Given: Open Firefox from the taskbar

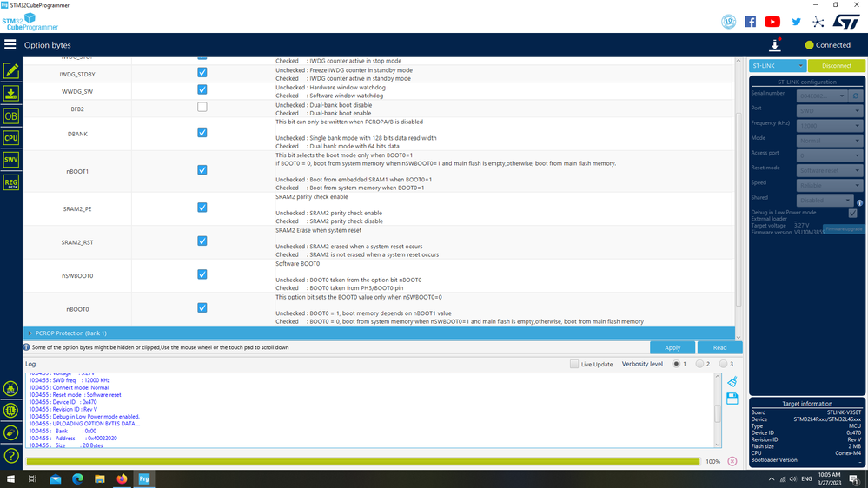Looking at the screenshot, I should pyautogui.click(x=122, y=479).
